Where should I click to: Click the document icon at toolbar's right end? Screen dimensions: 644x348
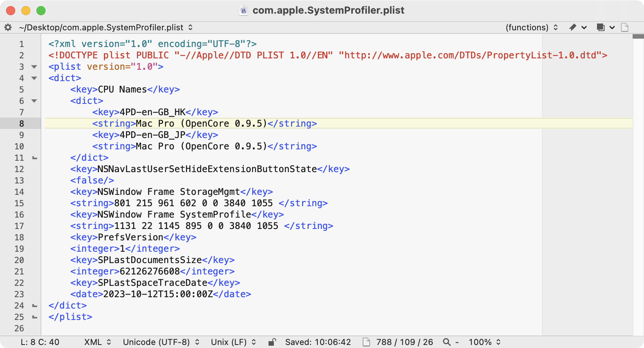(x=625, y=27)
